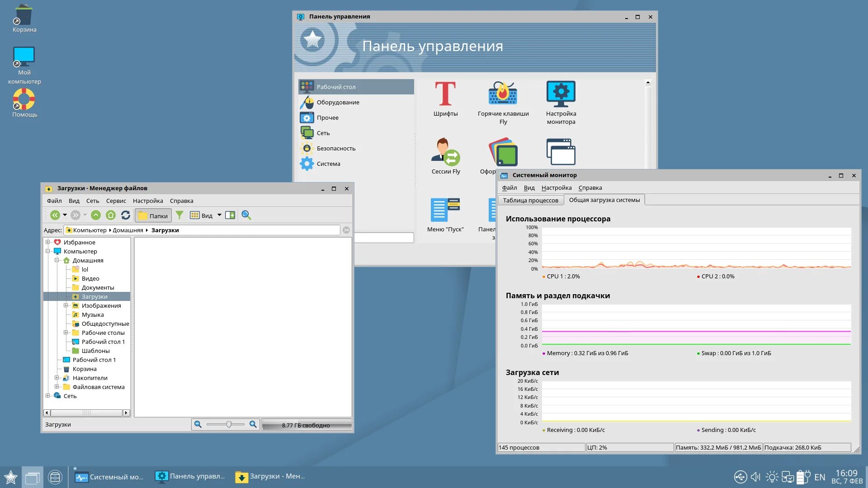The image size is (868, 488).
Task: Open the file search magnifier tool
Action: 246,216
